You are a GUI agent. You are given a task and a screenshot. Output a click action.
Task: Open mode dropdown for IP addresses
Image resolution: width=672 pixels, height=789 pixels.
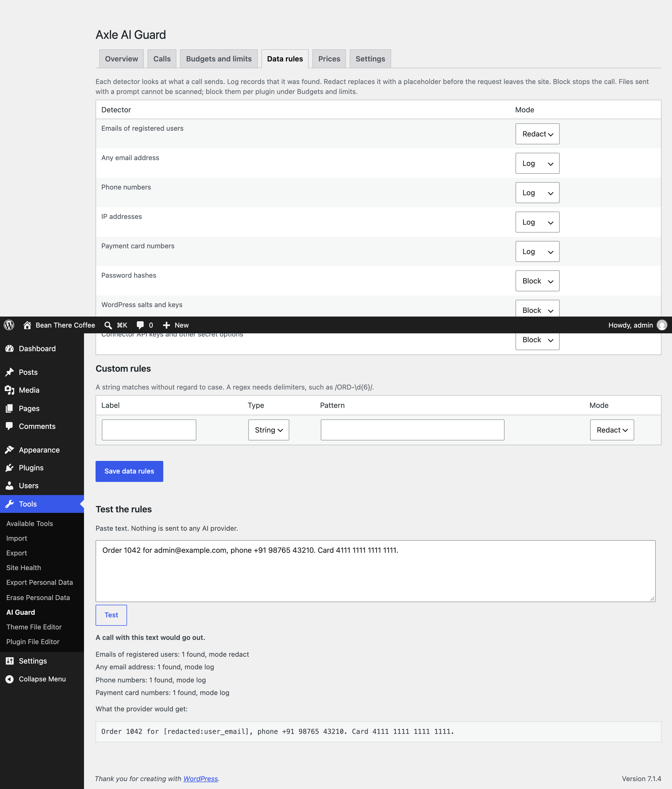[537, 222]
